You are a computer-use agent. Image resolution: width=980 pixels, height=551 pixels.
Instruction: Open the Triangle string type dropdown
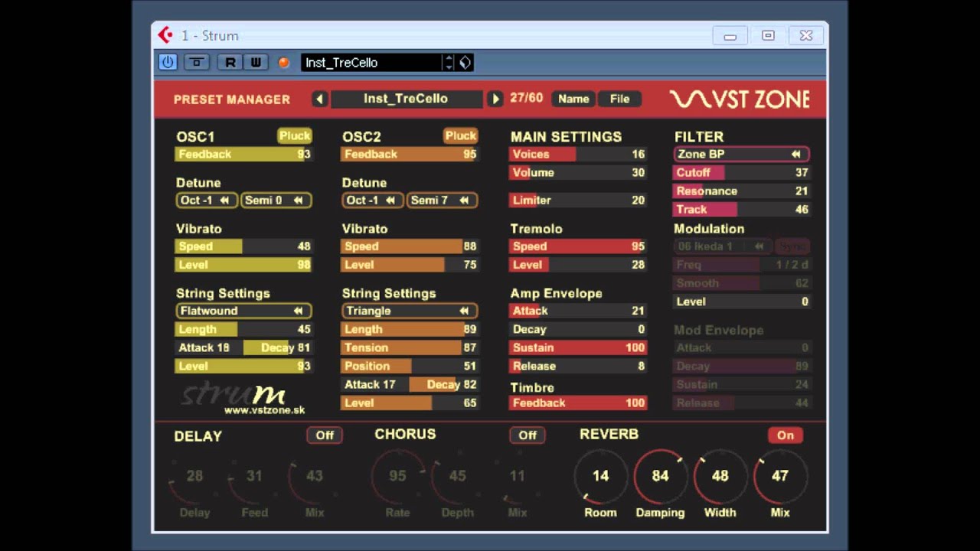pyautogui.click(x=410, y=311)
